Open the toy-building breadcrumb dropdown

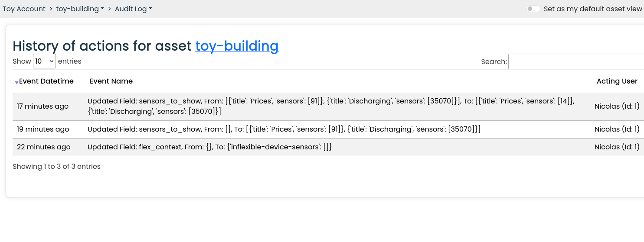pos(80,9)
